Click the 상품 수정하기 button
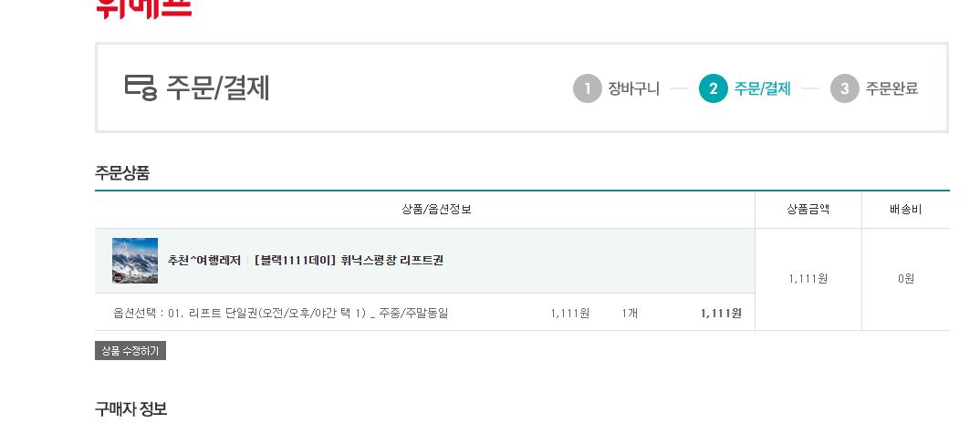The width and height of the screenshot is (980, 423). [130, 350]
